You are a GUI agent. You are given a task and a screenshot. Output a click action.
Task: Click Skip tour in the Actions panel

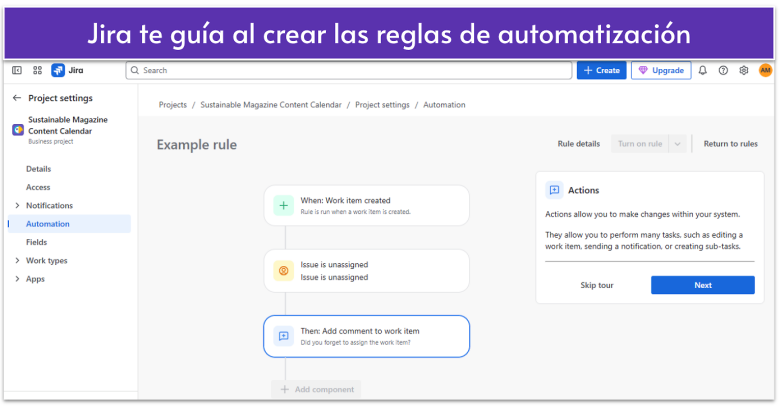[x=596, y=285]
